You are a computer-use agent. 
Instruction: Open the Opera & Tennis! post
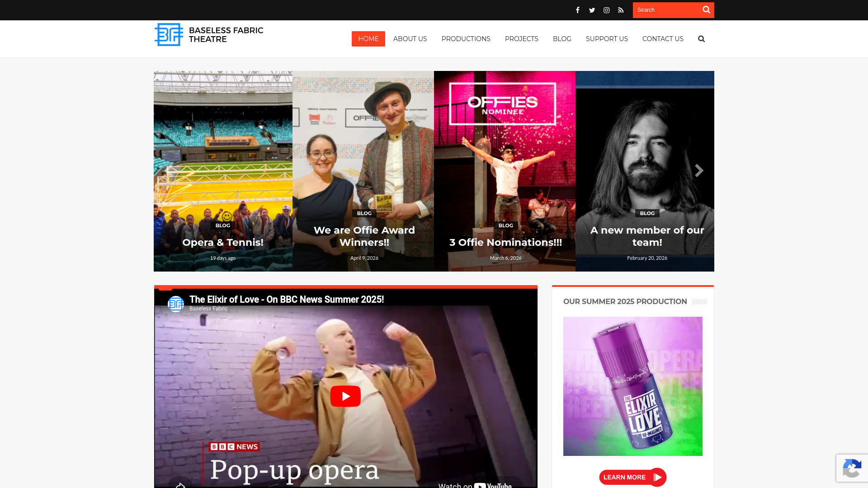(223, 243)
